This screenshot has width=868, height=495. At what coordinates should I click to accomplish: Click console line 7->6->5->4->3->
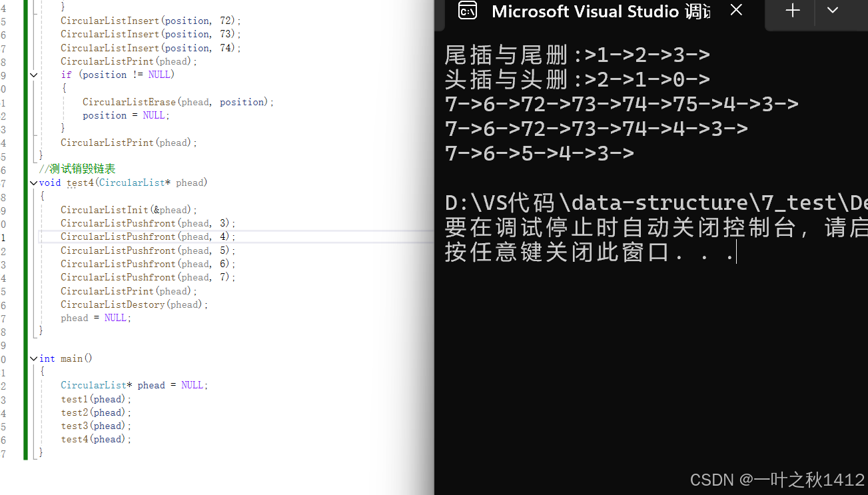[x=540, y=153]
